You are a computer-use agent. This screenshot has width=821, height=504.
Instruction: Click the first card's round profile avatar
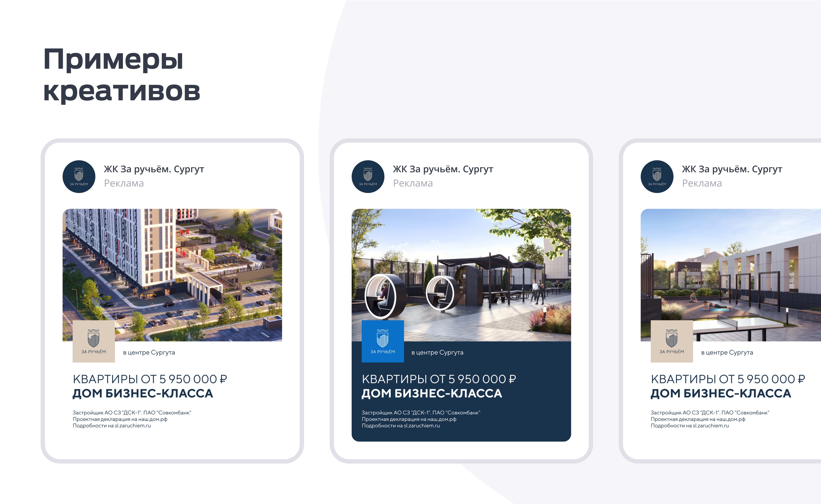click(x=79, y=176)
